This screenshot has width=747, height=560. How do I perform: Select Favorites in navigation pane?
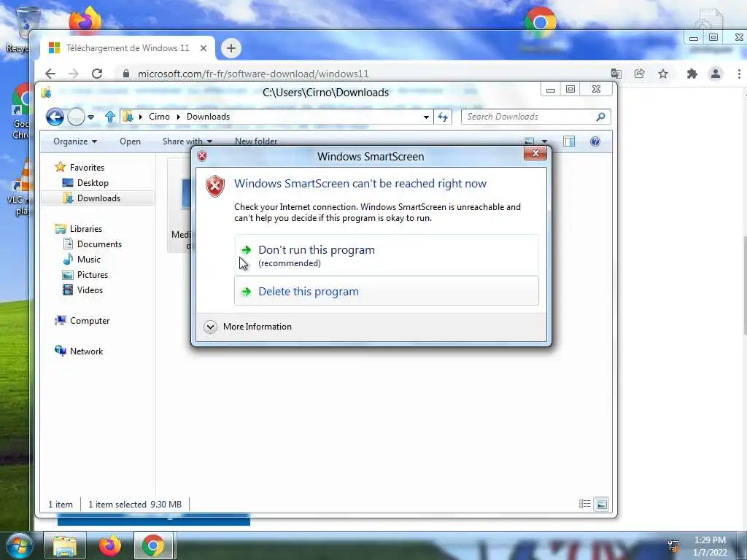pyautogui.click(x=87, y=168)
